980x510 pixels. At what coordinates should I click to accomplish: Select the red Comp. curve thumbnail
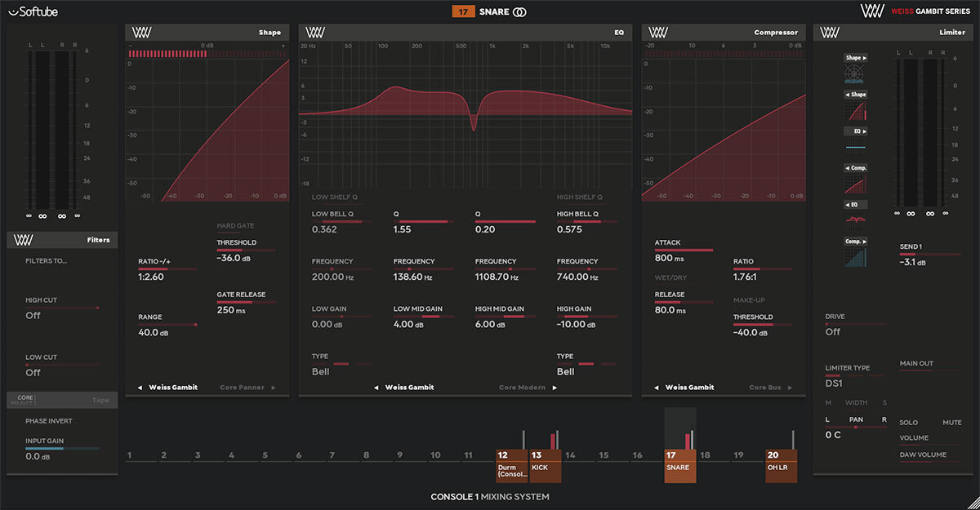855,184
